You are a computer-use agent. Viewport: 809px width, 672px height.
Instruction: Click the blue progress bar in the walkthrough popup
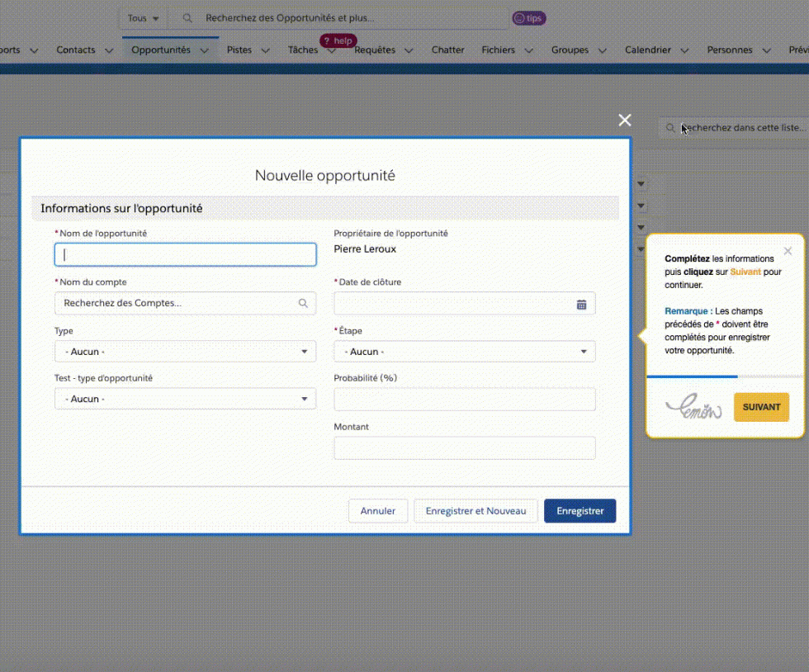(x=692, y=376)
